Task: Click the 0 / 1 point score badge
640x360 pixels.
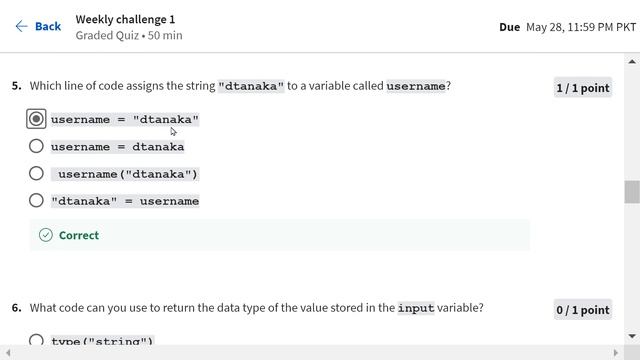Action: click(x=583, y=310)
